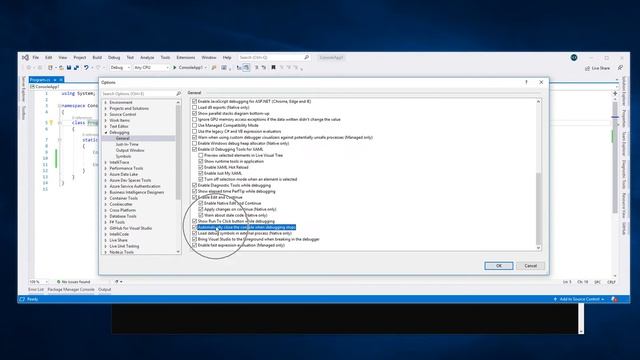Viewport: 640px width, 360px height.
Task: Expand the Database Tools node
Action: point(106,216)
